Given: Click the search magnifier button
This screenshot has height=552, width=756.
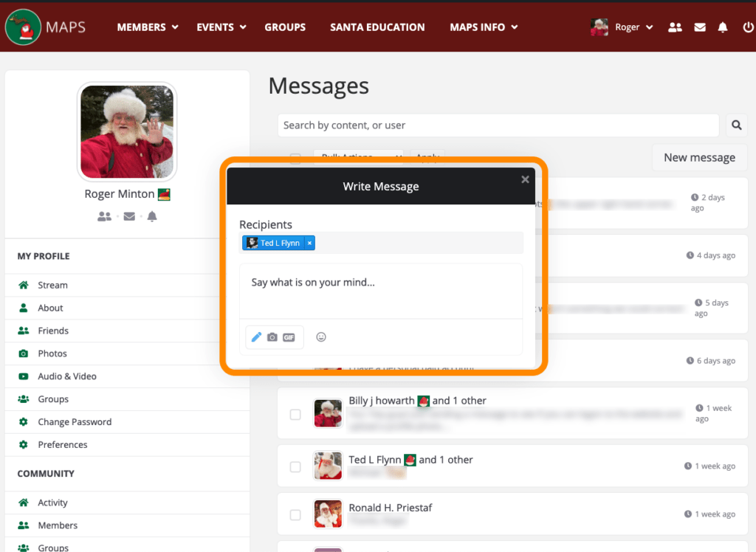Looking at the screenshot, I should 736,125.
